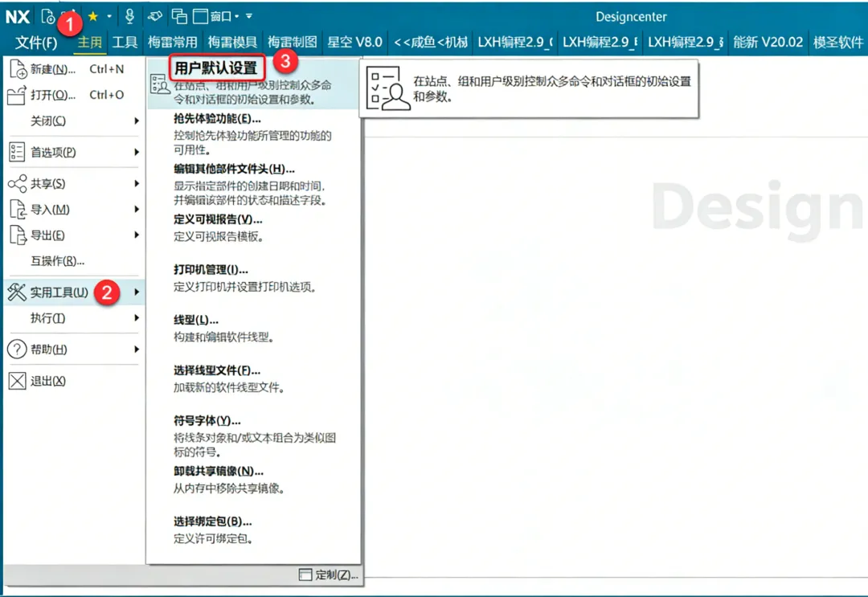The image size is (868, 597).
Task: Expand the 实用工具(U) submenu arrow
Action: click(137, 292)
